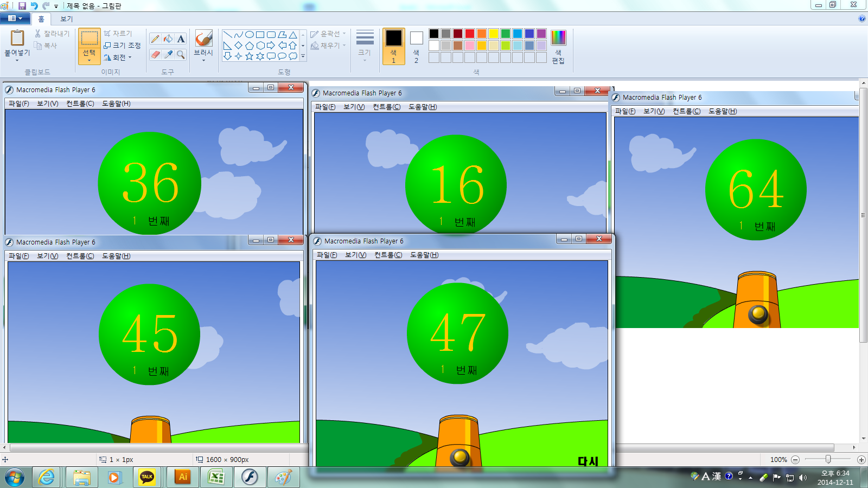Expand the shapes gallery with the bottom arrow
Image resolution: width=868 pixels, height=488 pixels.
[x=303, y=56]
